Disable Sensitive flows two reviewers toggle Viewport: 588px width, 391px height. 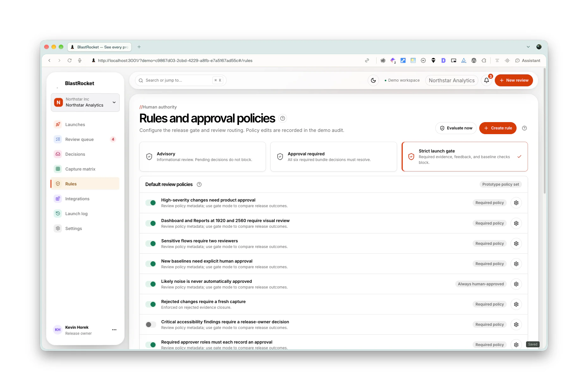pos(151,244)
